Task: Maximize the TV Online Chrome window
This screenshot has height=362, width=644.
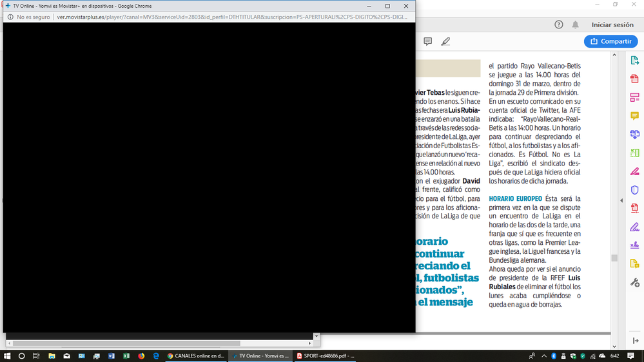Action: click(x=387, y=6)
